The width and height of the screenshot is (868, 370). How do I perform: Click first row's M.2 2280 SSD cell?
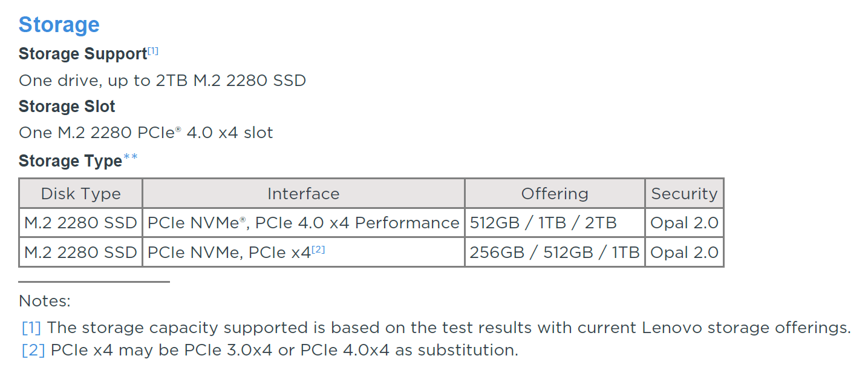point(81,223)
